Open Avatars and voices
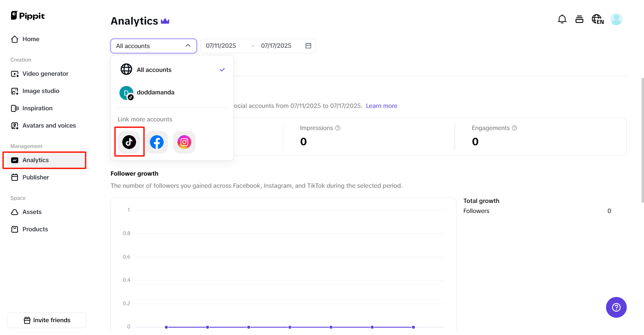644x335 pixels. (x=49, y=125)
